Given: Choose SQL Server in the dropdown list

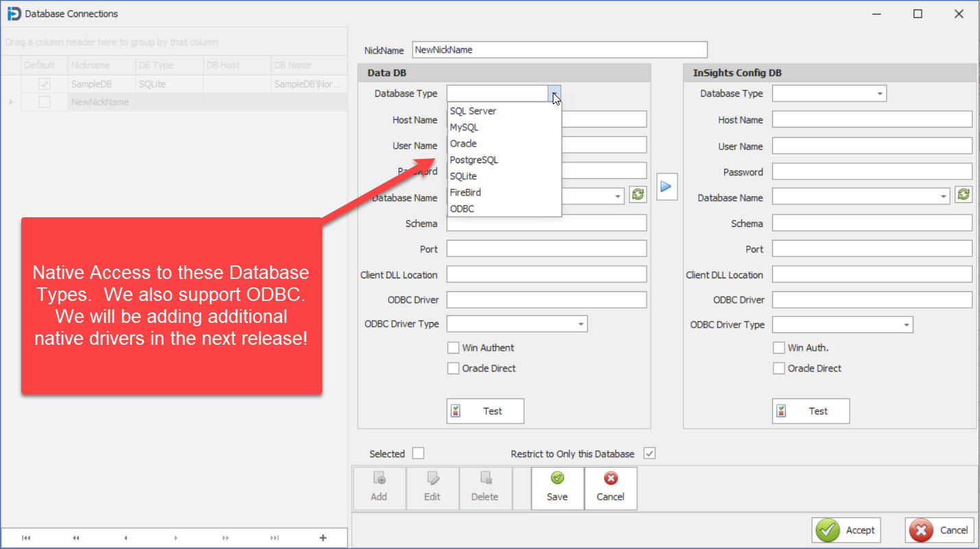Looking at the screenshot, I should click(473, 111).
